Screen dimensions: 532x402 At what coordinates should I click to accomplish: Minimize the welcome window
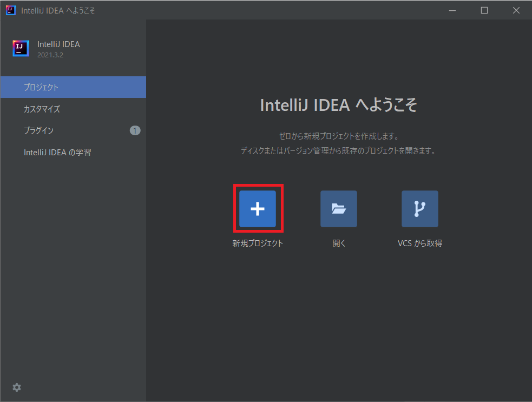pos(452,10)
